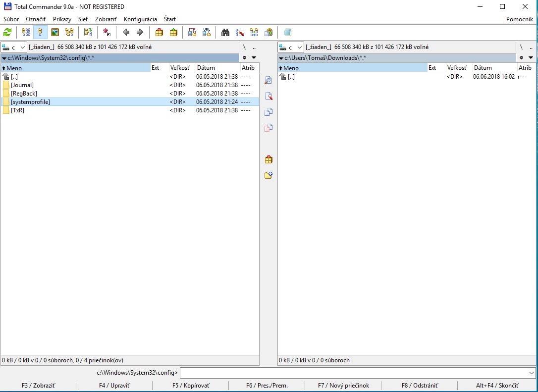
Task: Click F8 / Odstrániť button
Action: (x=420, y=386)
